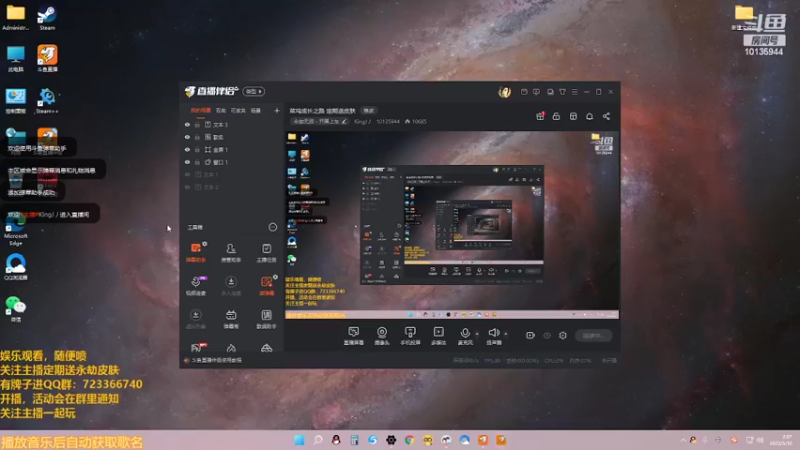Image resolution: width=800 pixels, height=450 pixels.
Task: Open the orange highlighted tool with gear badge
Action: (x=266, y=286)
